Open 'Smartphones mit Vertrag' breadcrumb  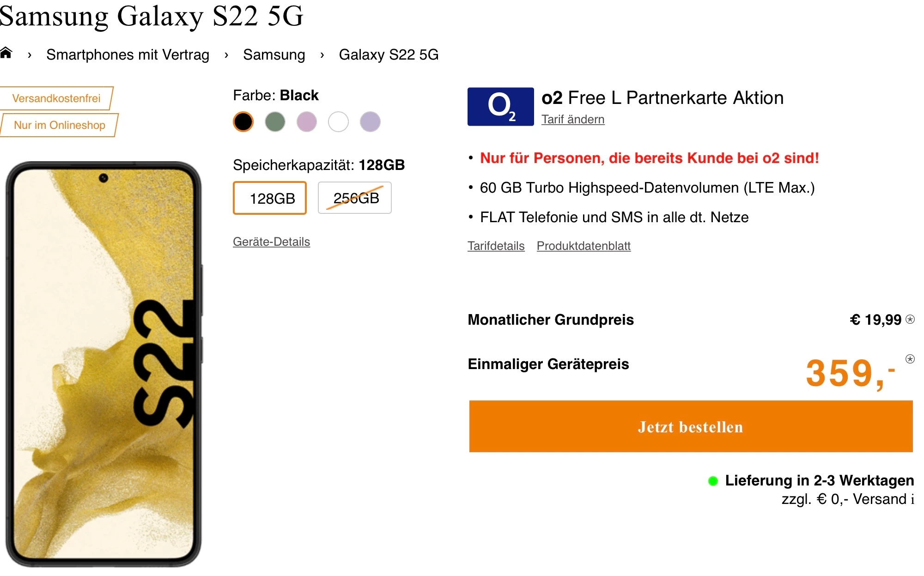(128, 55)
